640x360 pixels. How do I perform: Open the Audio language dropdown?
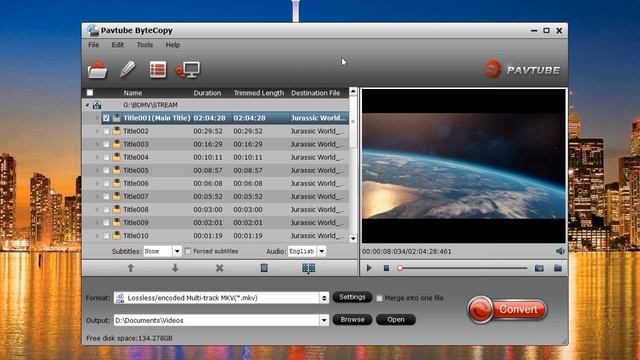322,251
